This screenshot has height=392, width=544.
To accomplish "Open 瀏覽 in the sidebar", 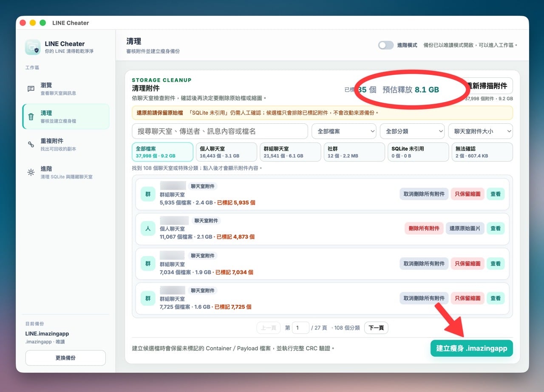I will click(66, 89).
